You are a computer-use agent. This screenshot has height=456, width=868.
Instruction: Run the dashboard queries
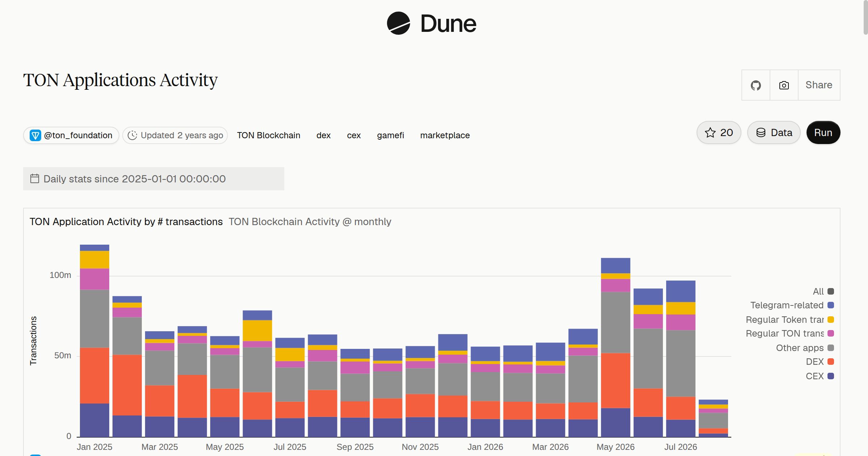pos(823,132)
